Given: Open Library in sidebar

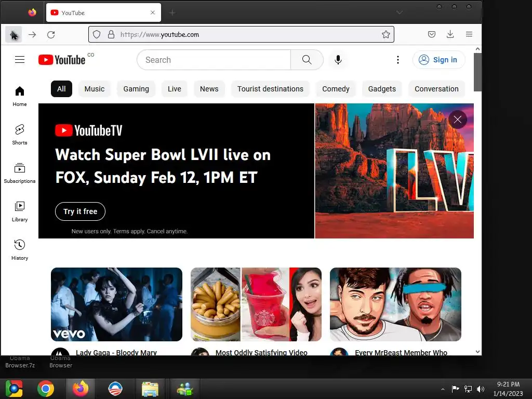Looking at the screenshot, I should (x=20, y=212).
